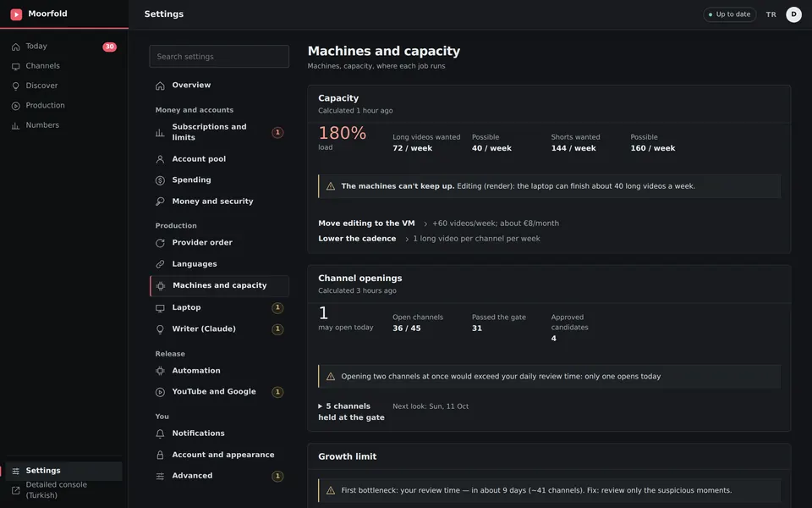The height and width of the screenshot is (508, 812).
Task: Click the Money and security key icon
Action: pos(160,202)
